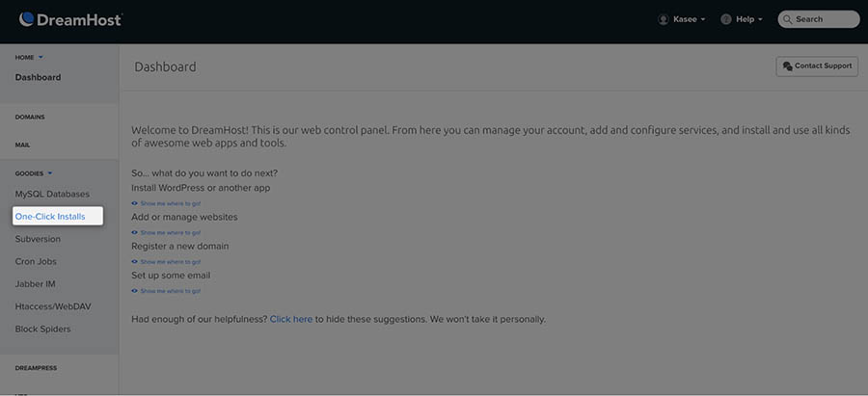Expand the Domains sidebar section

click(30, 118)
